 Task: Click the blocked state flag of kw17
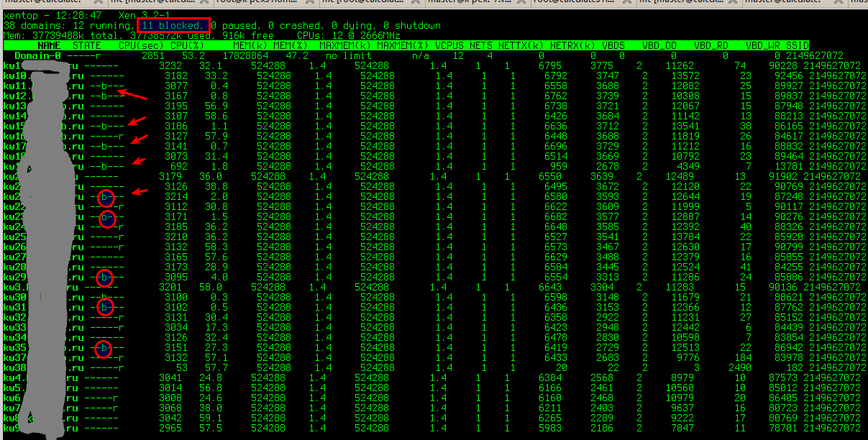pos(104,146)
